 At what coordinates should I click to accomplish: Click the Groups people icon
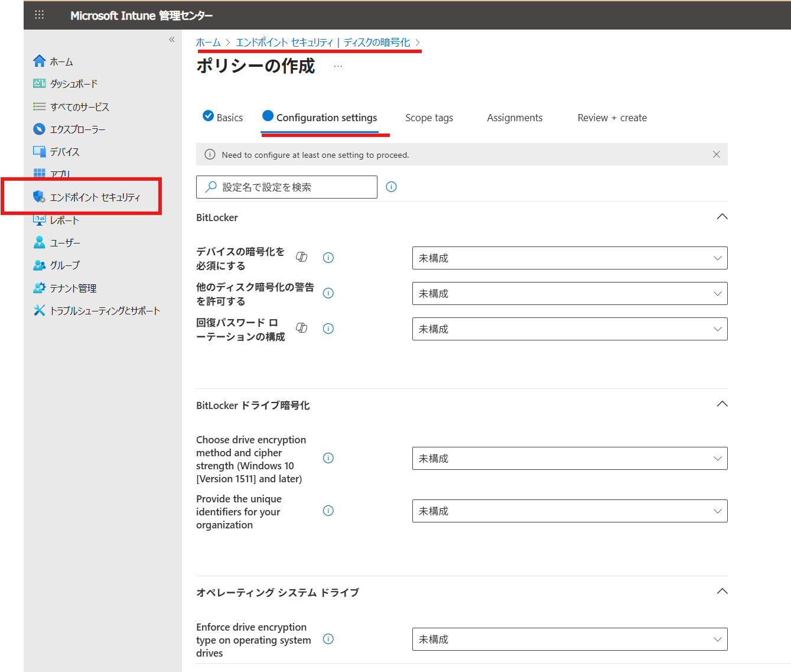click(40, 265)
